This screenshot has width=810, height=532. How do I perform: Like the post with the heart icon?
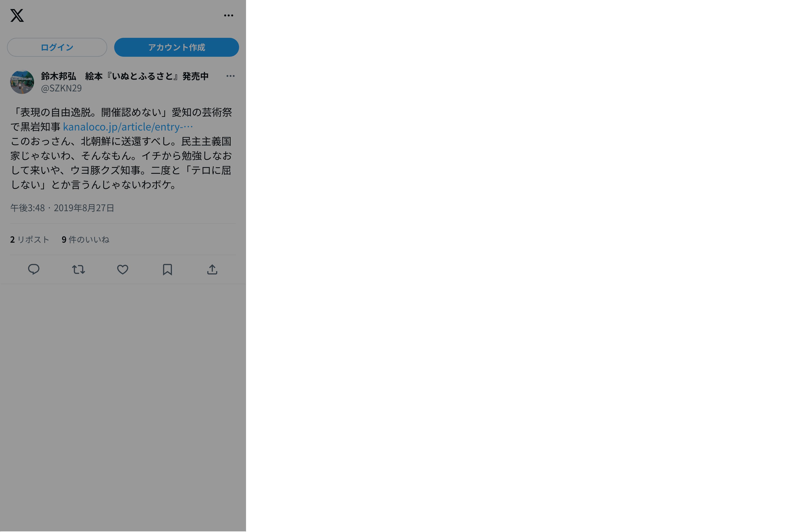click(x=123, y=269)
